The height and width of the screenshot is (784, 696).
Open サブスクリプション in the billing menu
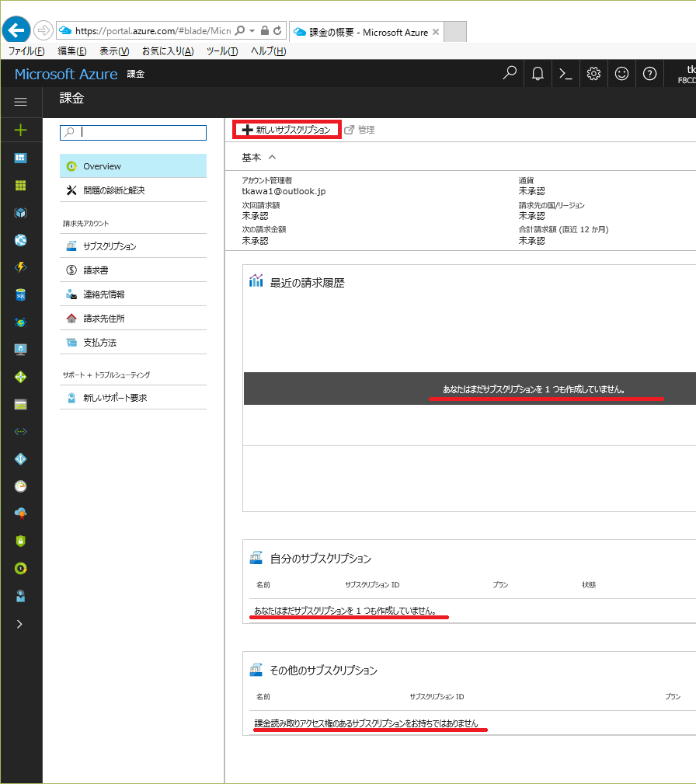133,246
